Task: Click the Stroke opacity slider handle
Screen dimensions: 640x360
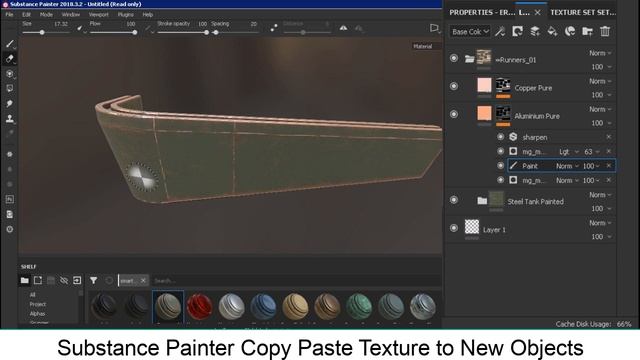Action: (x=206, y=32)
